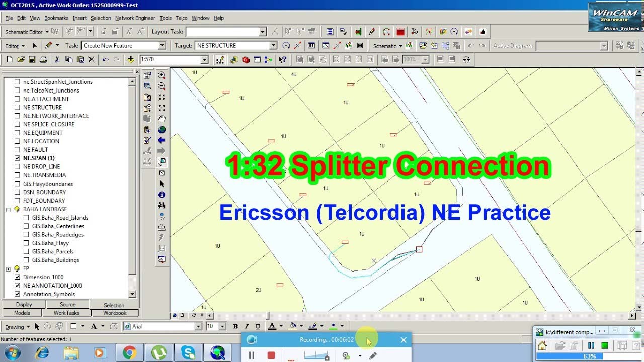Open the Editor dropdown menu
The width and height of the screenshot is (644, 362).
pyautogui.click(x=15, y=46)
